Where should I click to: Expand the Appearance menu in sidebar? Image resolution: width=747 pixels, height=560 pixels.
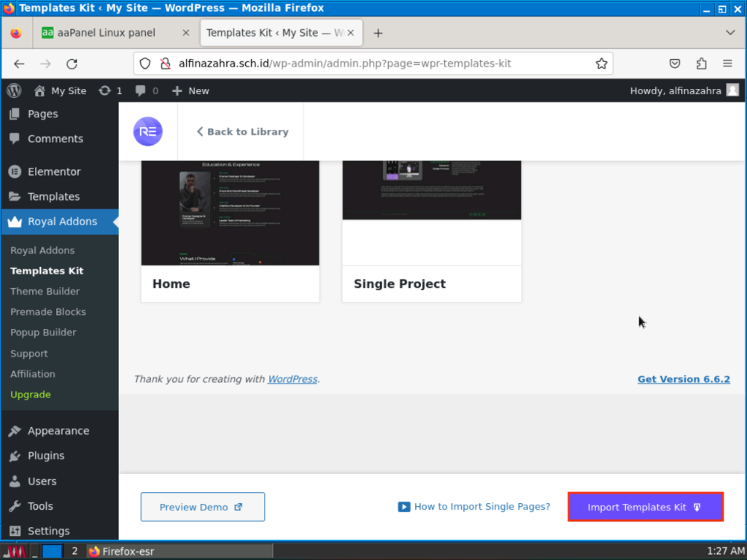pos(58,430)
